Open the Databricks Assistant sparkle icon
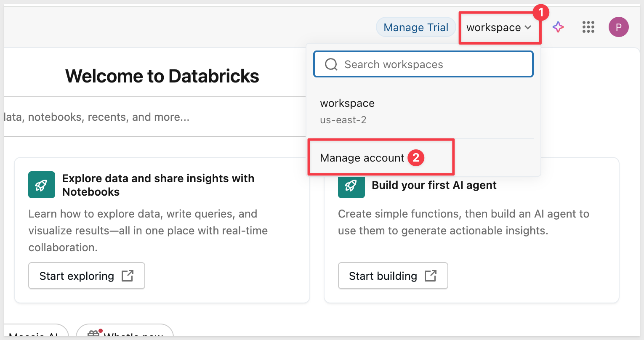 click(x=558, y=27)
